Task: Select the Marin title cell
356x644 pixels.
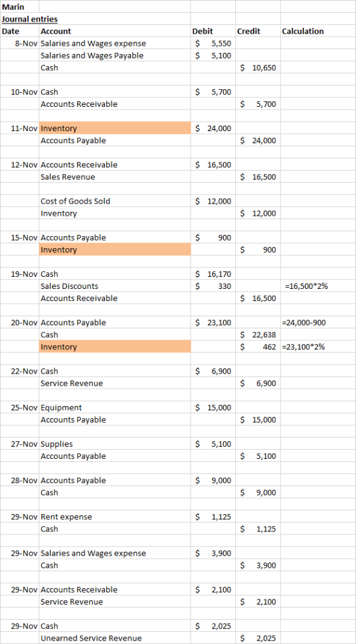Action: tap(20, 6)
